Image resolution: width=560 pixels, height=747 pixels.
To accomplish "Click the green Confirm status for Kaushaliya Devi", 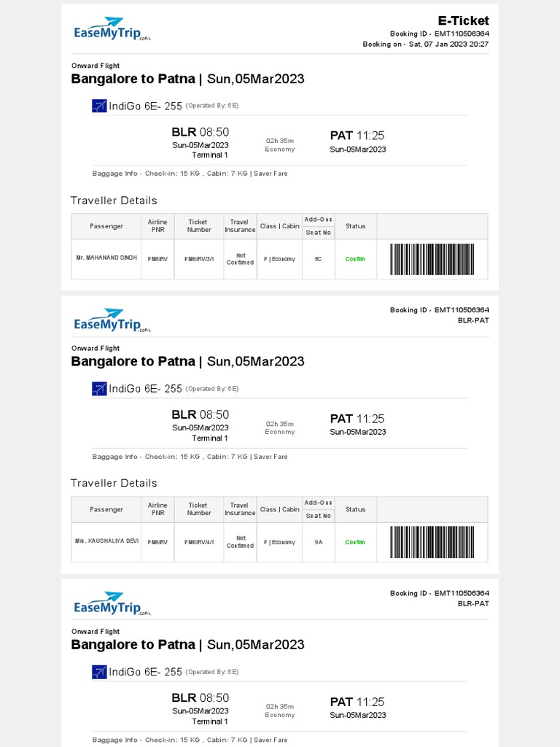I will pyautogui.click(x=355, y=542).
